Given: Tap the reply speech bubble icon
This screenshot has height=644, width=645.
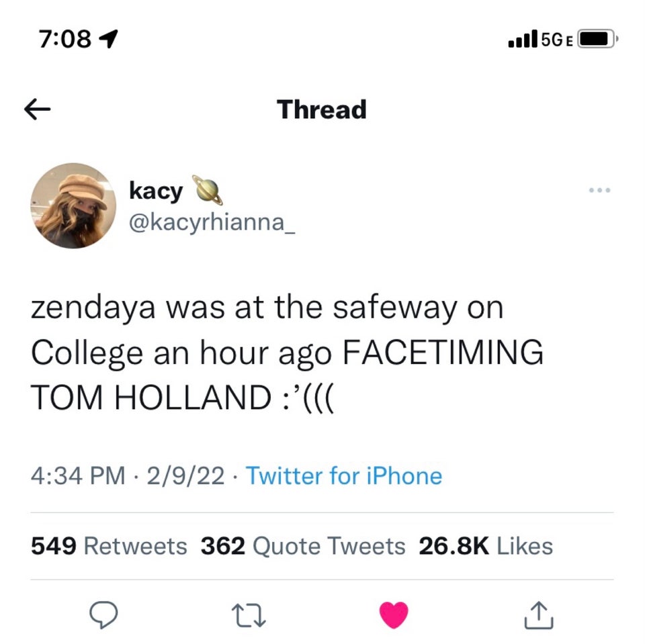Looking at the screenshot, I should (103, 615).
